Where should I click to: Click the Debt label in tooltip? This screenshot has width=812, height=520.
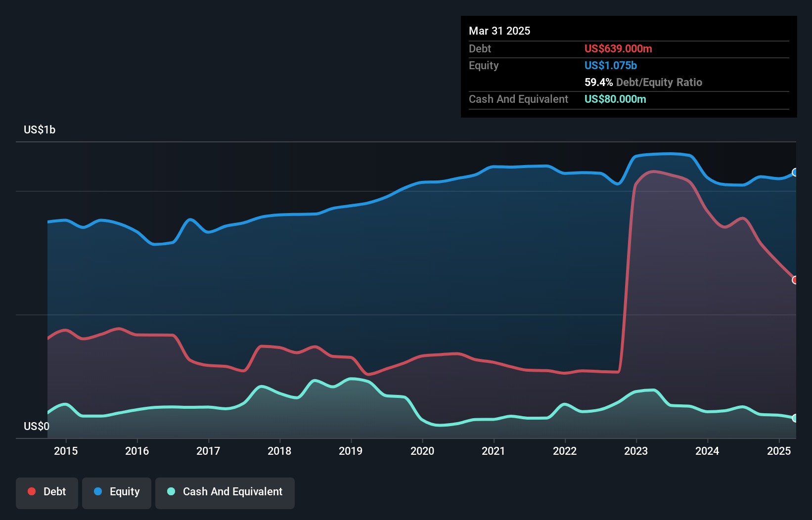pyautogui.click(x=480, y=48)
